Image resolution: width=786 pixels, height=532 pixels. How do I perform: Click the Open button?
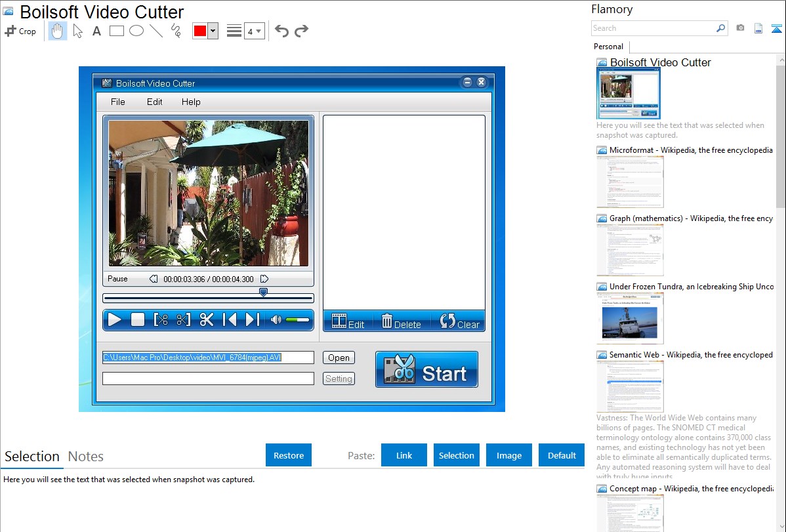point(339,358)
